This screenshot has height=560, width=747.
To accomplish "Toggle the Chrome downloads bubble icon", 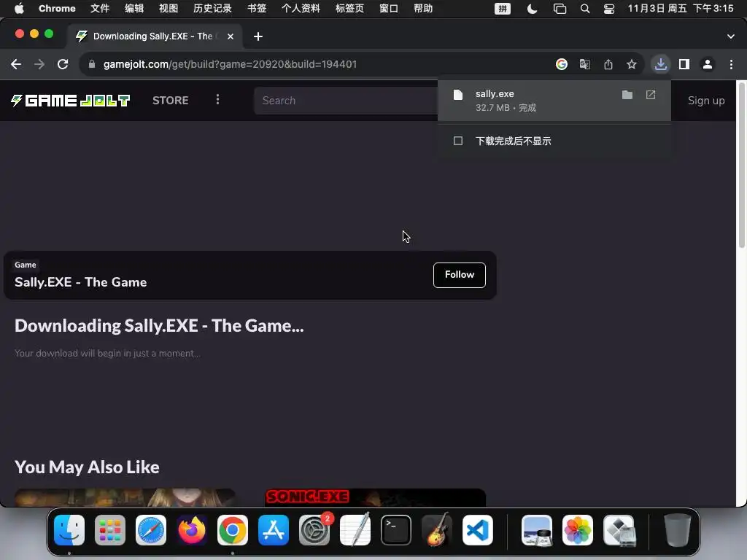I will 660,64.
